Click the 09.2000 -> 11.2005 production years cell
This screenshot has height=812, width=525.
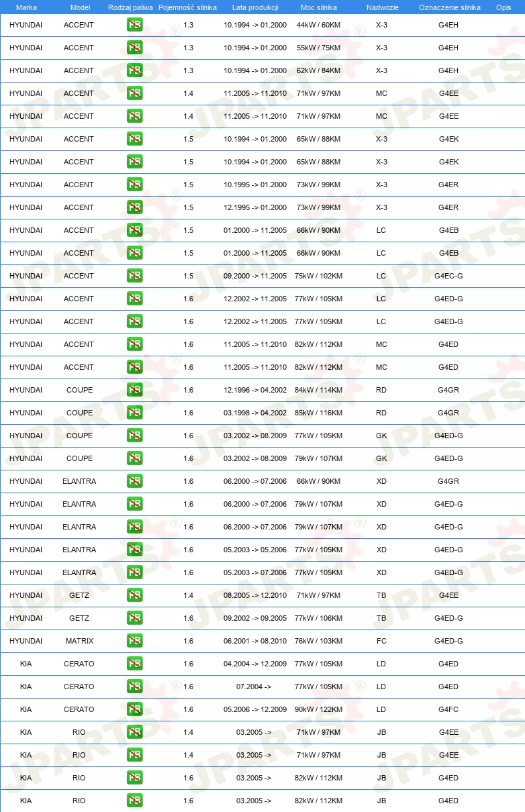click(255, 276)
